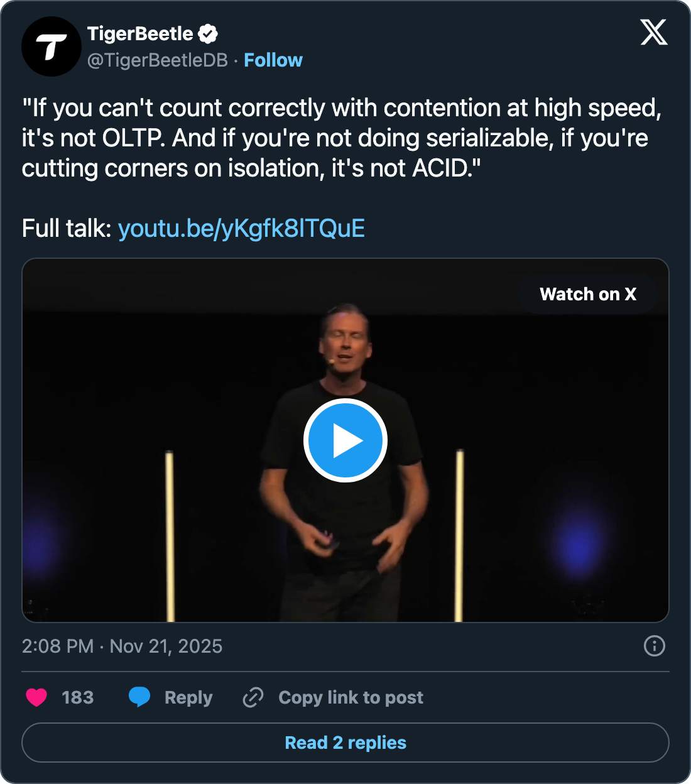Click the info circle icon

click(x=655, y=646)
